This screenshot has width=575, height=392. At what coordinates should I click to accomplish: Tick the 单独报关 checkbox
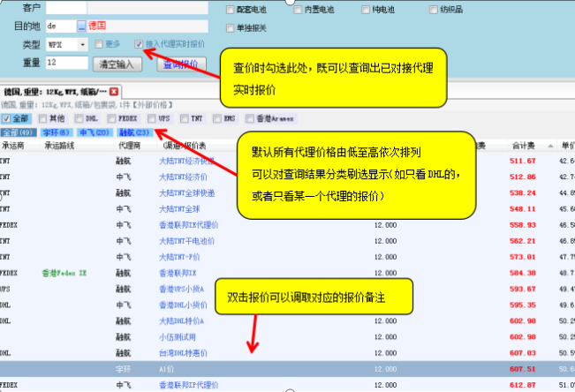click(231, 27)
